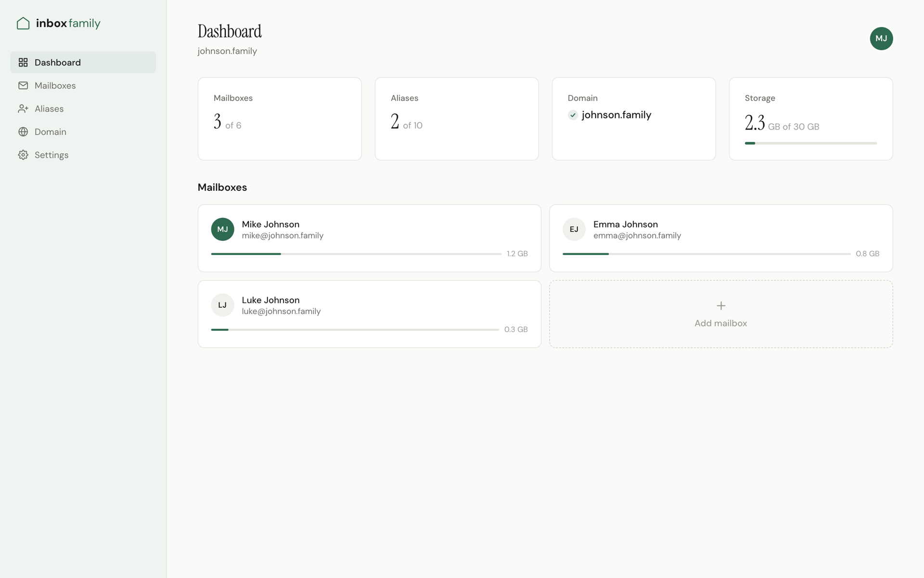
Task: Click the Add mailbox button label
Action: click(x=720, y=323)
